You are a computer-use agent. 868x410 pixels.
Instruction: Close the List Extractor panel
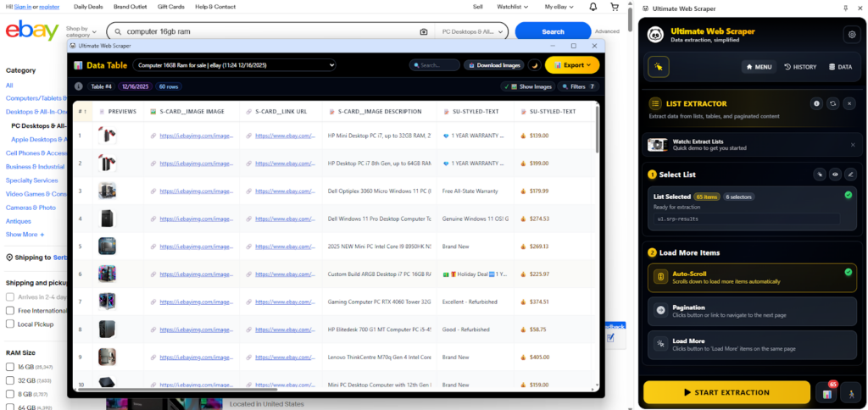pyautogui.click(x=849, y=103)
